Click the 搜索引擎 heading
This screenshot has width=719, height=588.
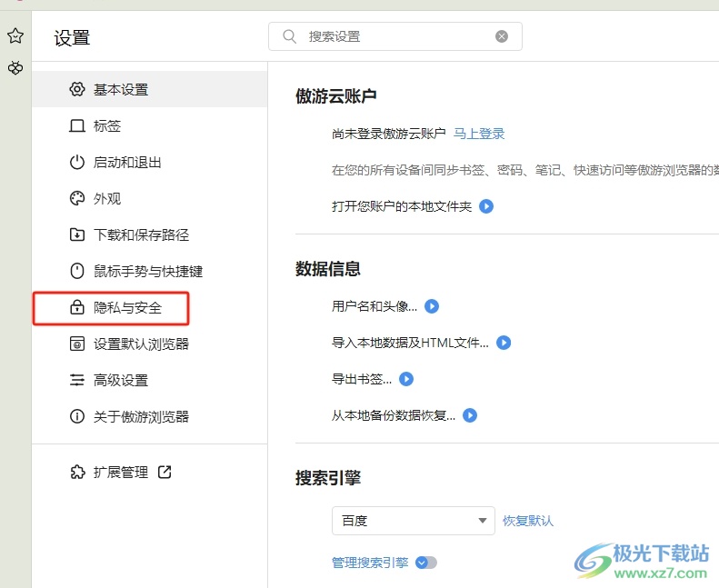(x=328, y=478)
